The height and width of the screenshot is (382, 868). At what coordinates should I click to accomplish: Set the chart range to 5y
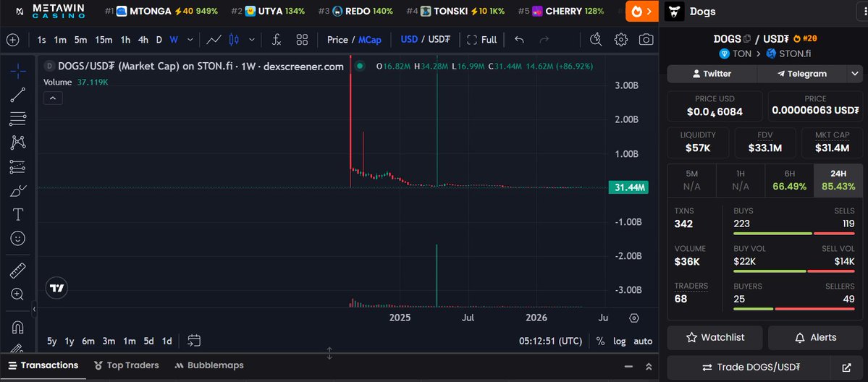51,341
